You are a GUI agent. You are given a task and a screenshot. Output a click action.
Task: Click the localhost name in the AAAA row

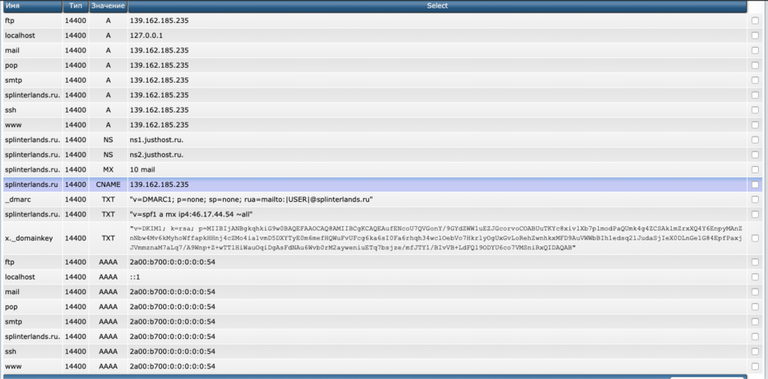(x=20, y=277)
